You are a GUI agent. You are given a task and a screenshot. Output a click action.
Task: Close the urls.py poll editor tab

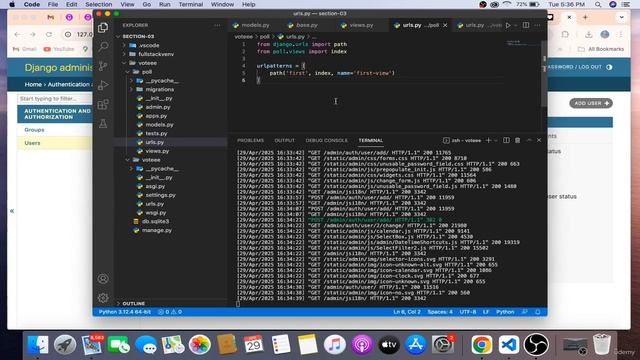click(x=445, y=25)
